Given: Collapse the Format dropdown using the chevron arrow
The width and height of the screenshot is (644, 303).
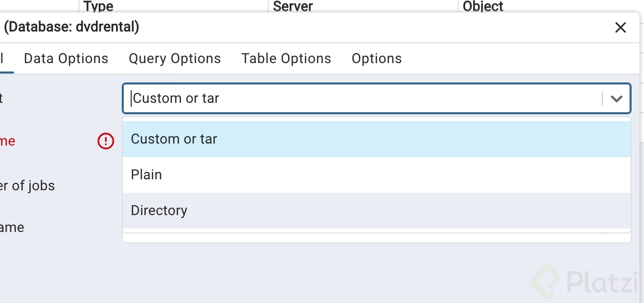Looking at the screenshot, I should (616, 98).
